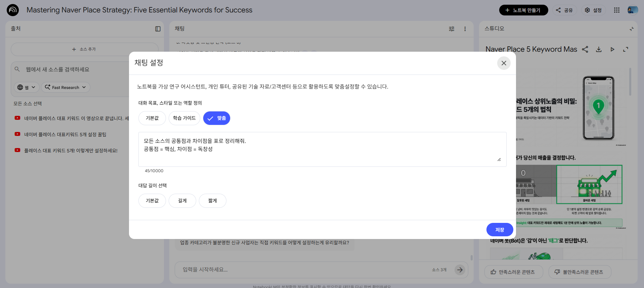Open the chat panel three-dot menu
This screenshot has height=288, width=644.
[x=465, y=29]
